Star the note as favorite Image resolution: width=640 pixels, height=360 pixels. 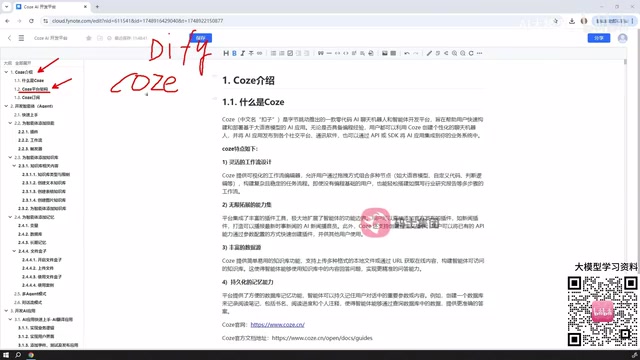tap(89, 38)
